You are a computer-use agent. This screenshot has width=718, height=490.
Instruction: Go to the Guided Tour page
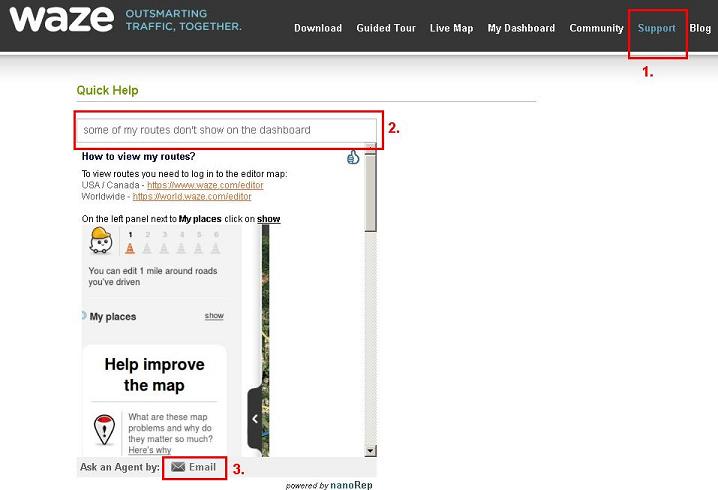[386, 28]
